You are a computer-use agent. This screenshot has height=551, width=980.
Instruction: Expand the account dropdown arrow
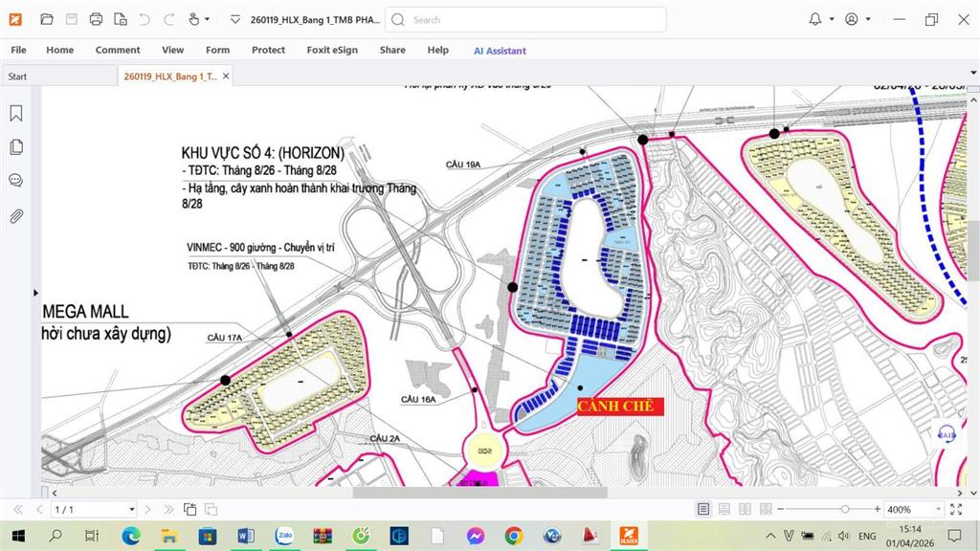868,19
